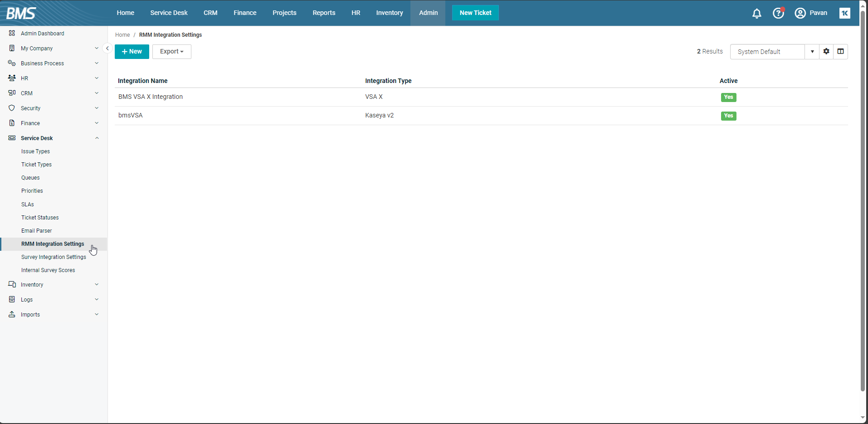Image resolution: width=868 pixels, height=424 pixels.
Task: Open the Reports top menu
Action: [x=324, y=13]
